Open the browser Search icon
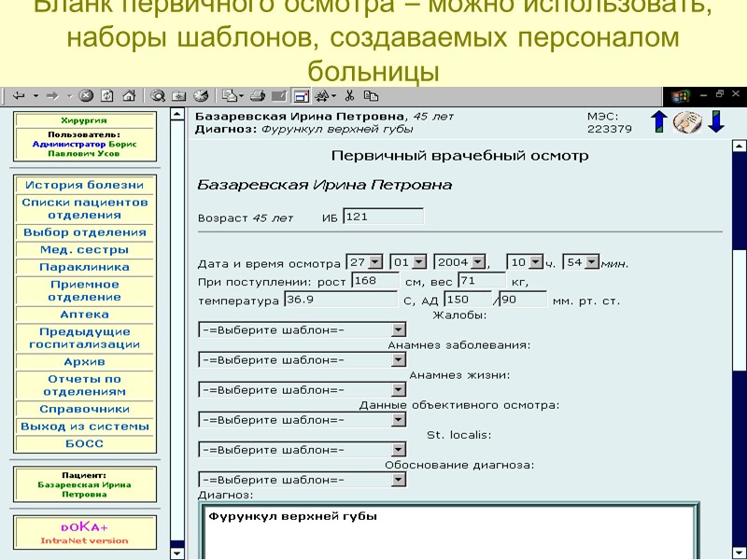The image size is (747, 560). [x=158, y=96]
